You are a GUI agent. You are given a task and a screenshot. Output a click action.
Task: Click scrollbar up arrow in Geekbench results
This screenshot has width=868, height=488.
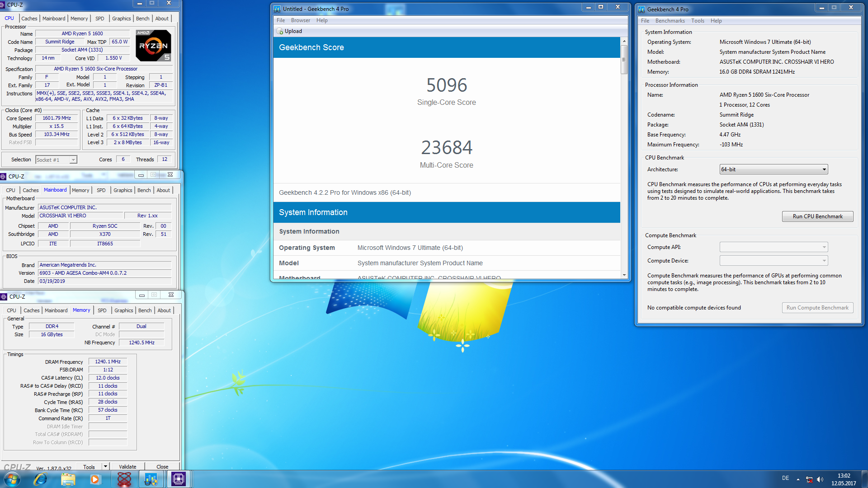624,41
